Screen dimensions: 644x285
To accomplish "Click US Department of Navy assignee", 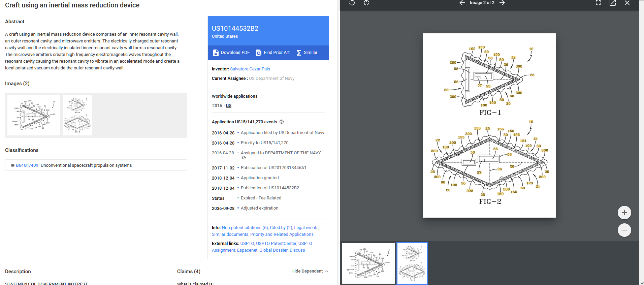I will pos(271,78).
